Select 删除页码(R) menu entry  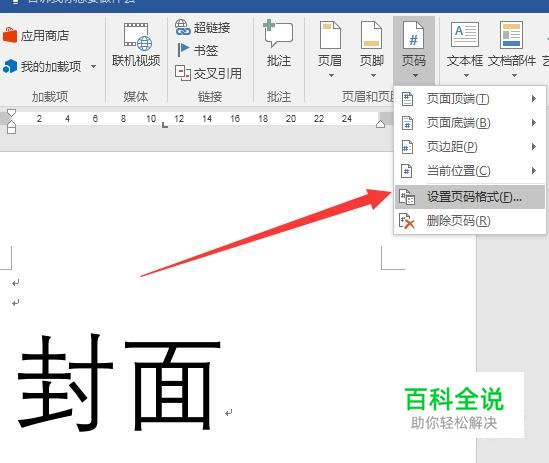click(470, 221)
